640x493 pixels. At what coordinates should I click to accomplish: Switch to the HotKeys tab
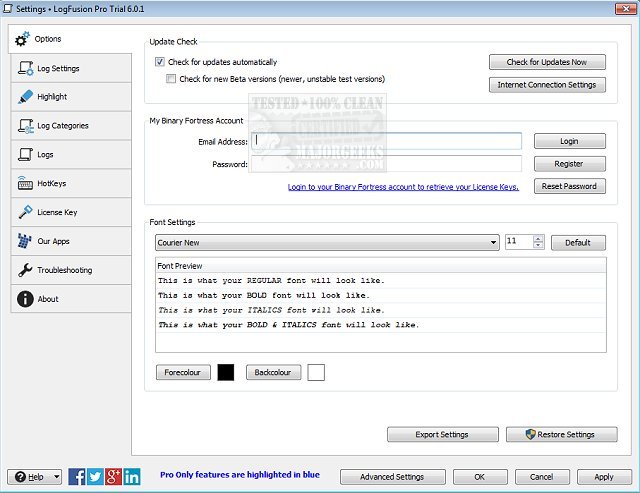pyautogui.click(x=71, y=183)
